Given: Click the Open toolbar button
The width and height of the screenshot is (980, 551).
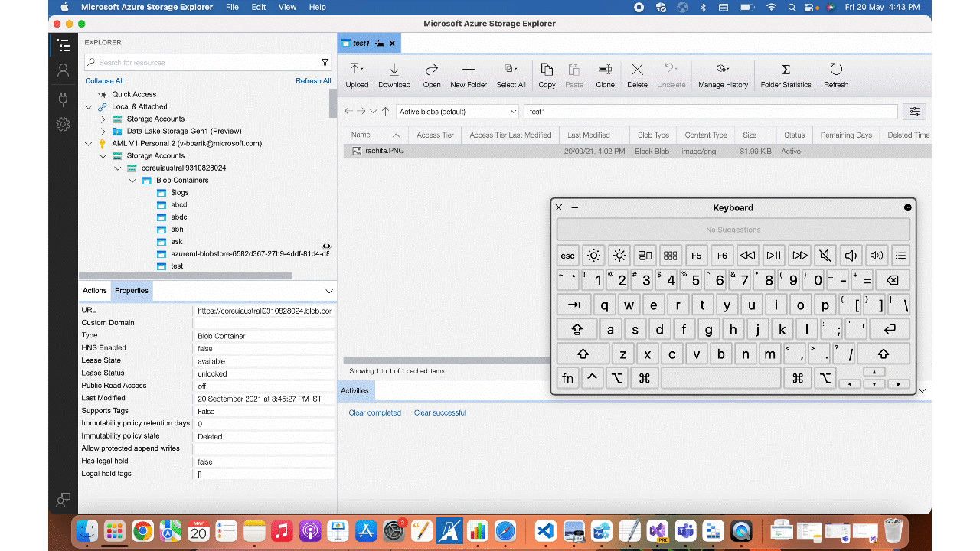Looking at the screenshot, I should point(432,75).
